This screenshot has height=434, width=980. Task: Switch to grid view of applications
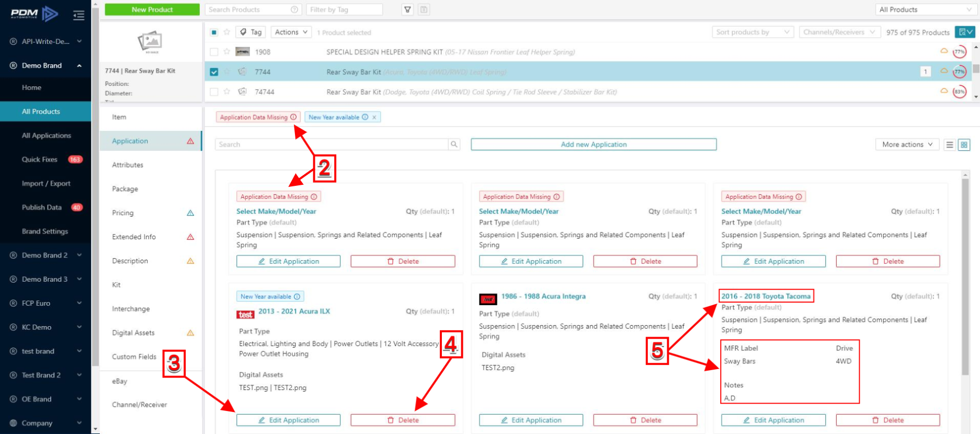click(x=964, y=144)
